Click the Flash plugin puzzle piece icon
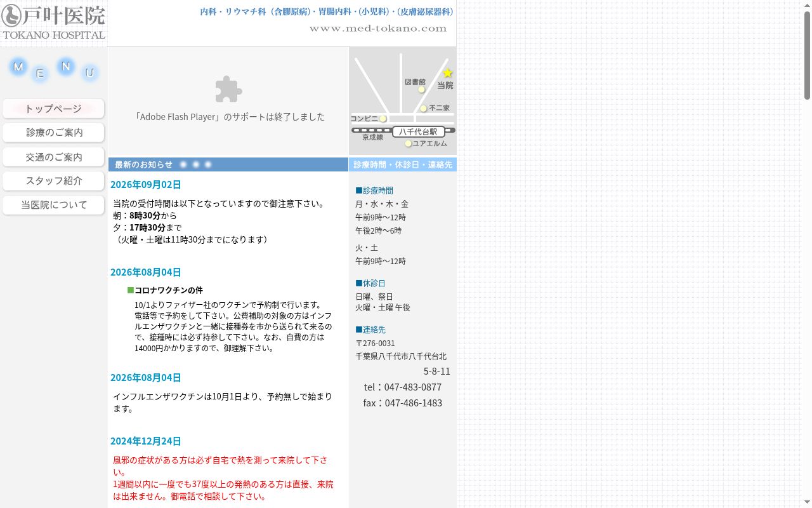Image resolution: width=812 pixels, height=508 pixels. pyautogui.click(x=228, y=90)
